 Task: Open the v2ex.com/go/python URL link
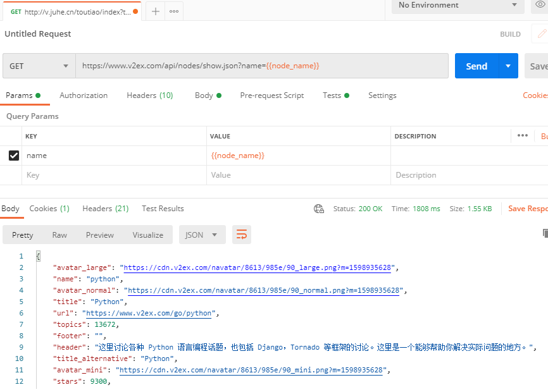149,313
